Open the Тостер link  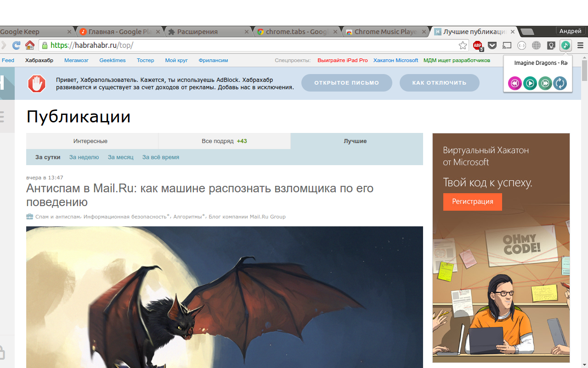pos(146,60)
